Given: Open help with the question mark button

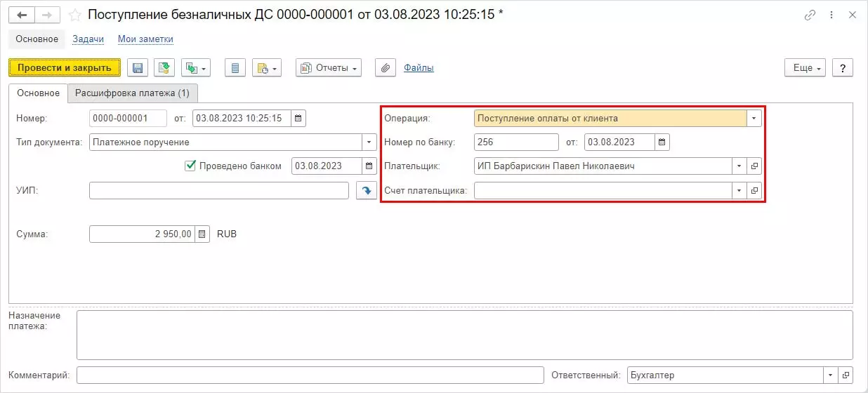Looking at the screenshot, I should (x=843, y=68).
